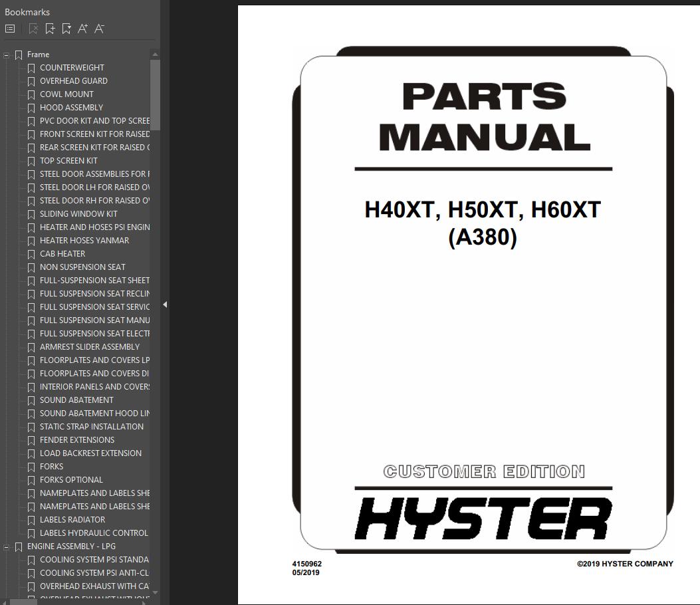The image size is (700, 605).
Task: Open the bookmarks options menu icon
Action: [x=10, y=29]
